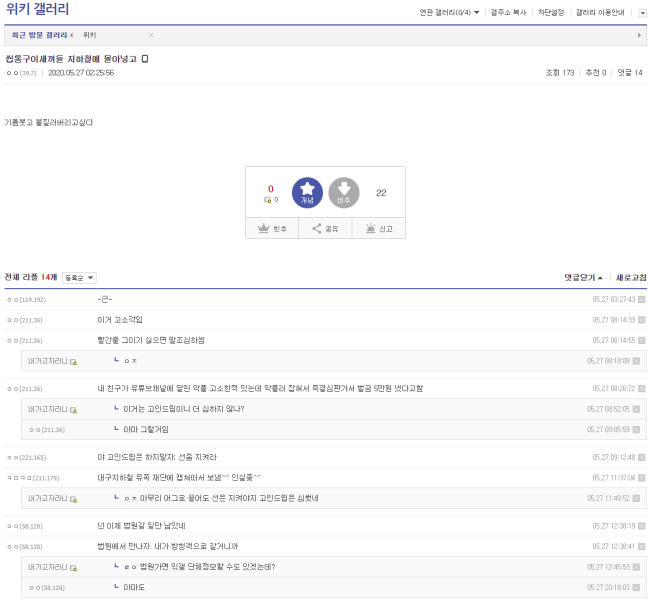Click the 신고 report siren button
This screenshot has width=652, height=600.
pos(379,228)
